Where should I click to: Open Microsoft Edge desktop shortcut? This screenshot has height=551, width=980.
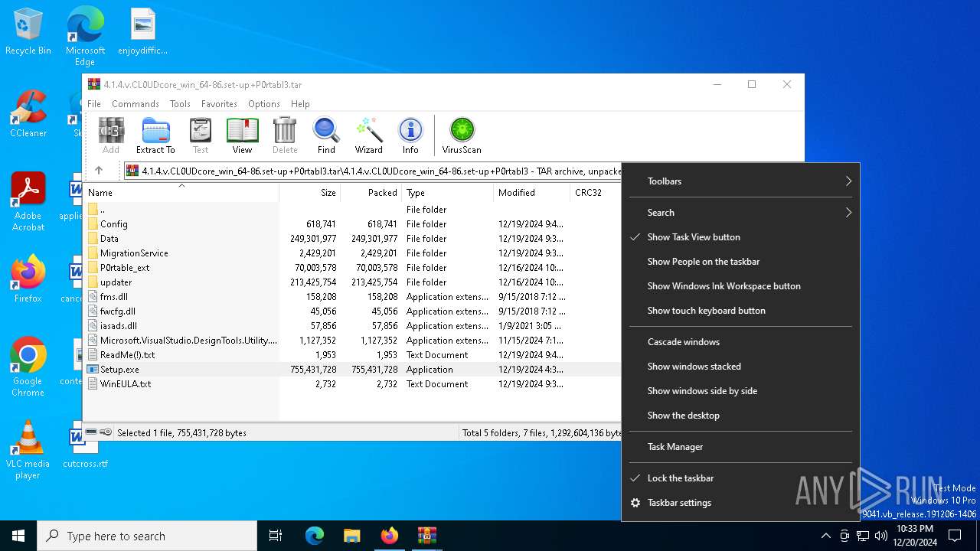coord(85,37)
